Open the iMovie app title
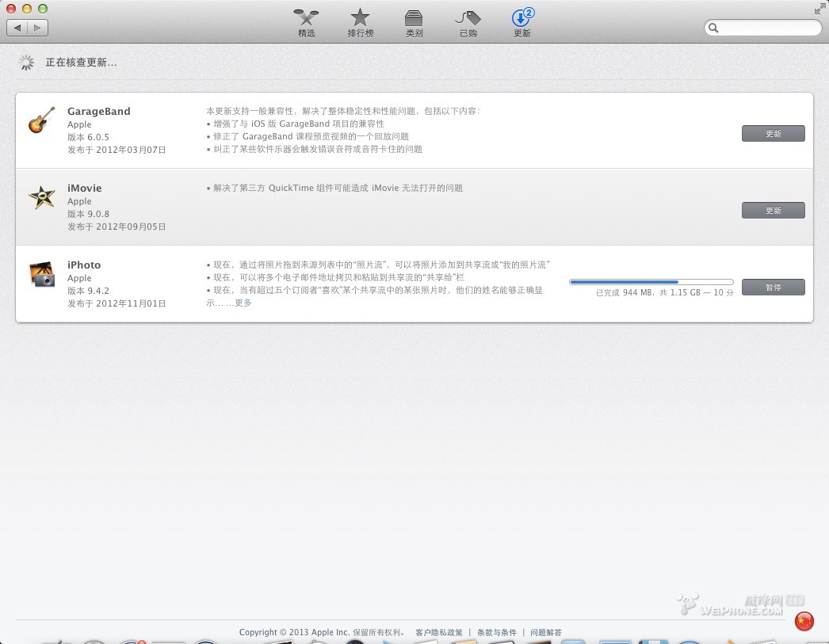Viewport: 829px width, 644px height. point(85,188)
